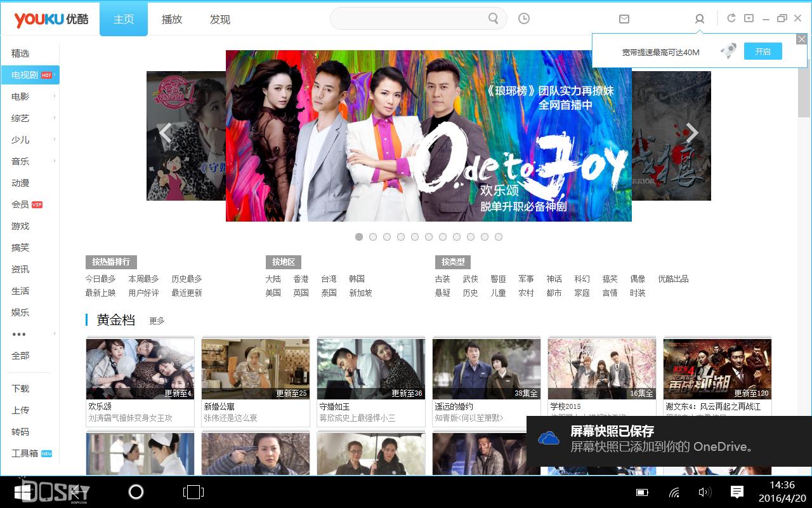
Task: Dismiss the broadband speedup banner
Action: 801,39
